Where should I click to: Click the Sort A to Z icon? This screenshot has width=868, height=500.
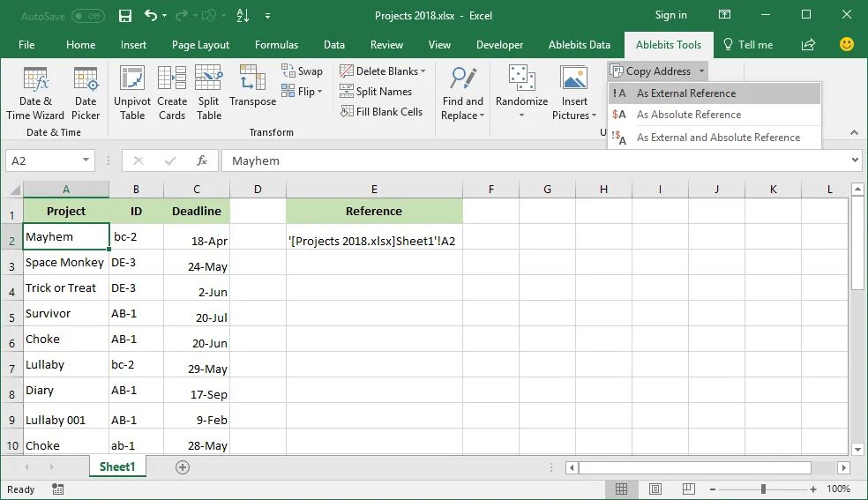point(243,16)
